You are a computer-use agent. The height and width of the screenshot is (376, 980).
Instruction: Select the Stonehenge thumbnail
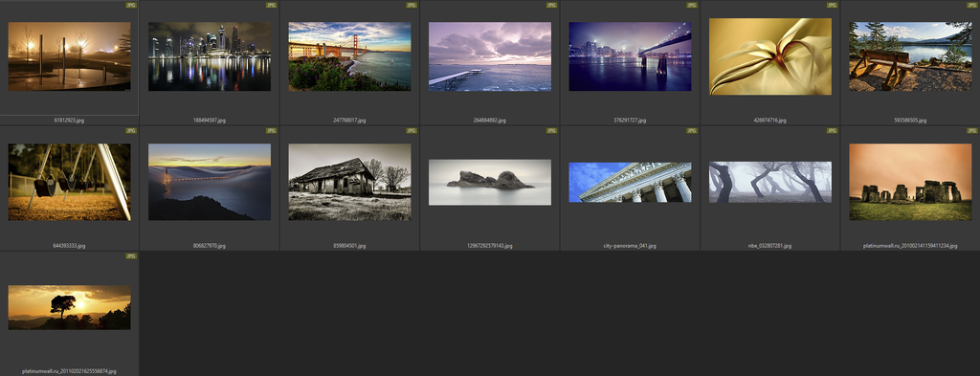tap(910, 182)
